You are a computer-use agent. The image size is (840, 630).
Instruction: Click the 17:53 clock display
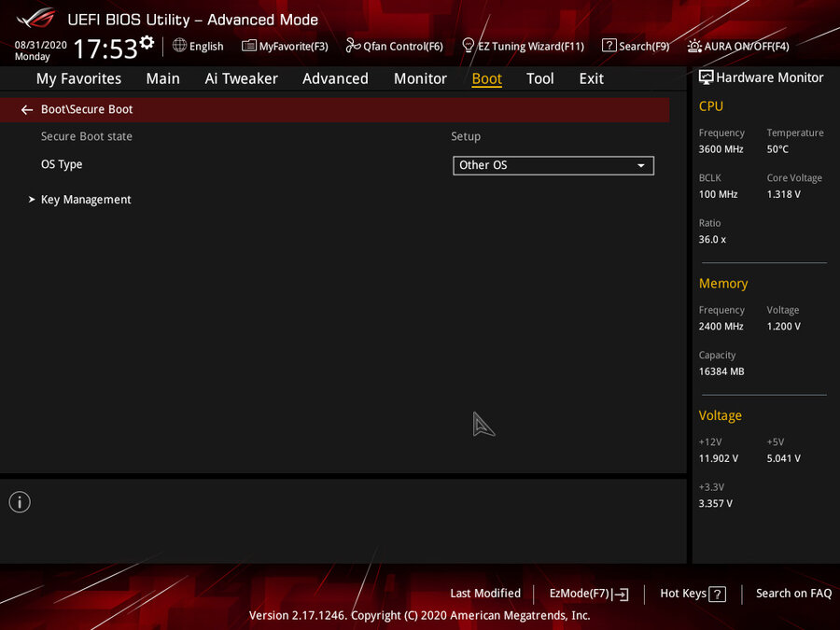coord(105,49)
